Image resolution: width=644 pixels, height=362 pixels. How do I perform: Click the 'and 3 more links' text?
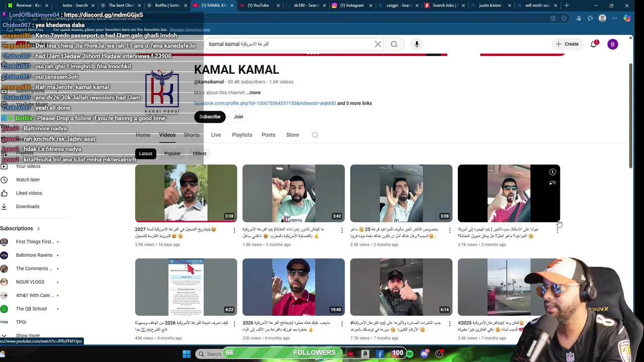[355, 103]
